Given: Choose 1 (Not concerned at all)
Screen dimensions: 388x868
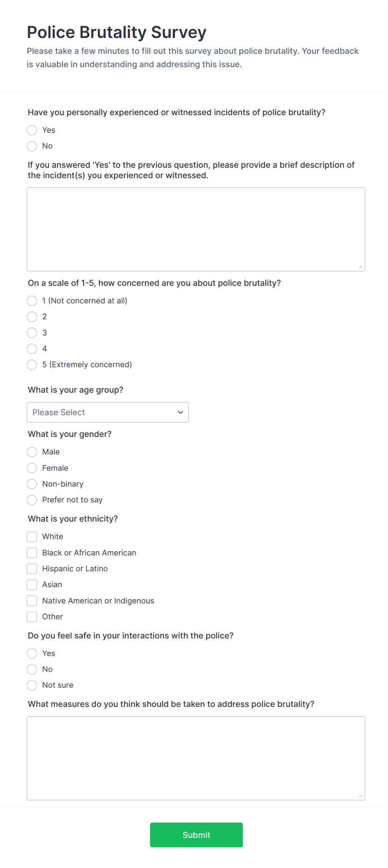Looking at the screenshot, I should (32, 301).
